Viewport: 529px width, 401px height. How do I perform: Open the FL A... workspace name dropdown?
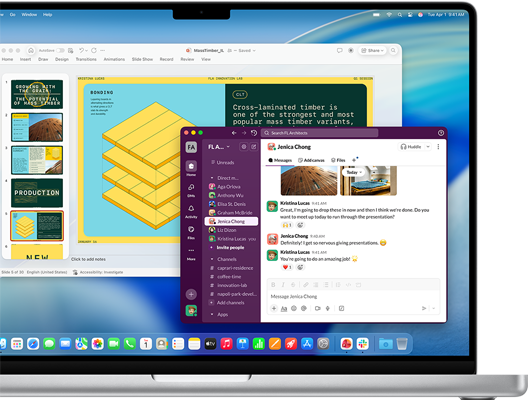pyautogui.click(x=219, y=147)
